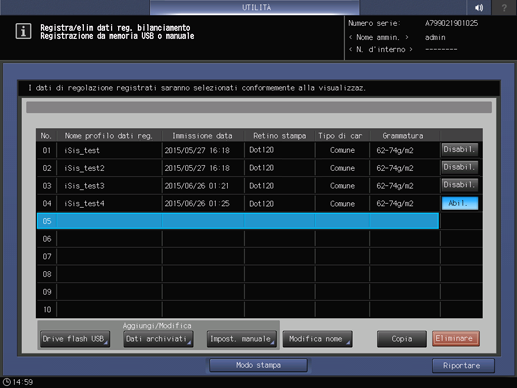
Task: Select the highlighted empty row 05
Action: click(238, 221)
